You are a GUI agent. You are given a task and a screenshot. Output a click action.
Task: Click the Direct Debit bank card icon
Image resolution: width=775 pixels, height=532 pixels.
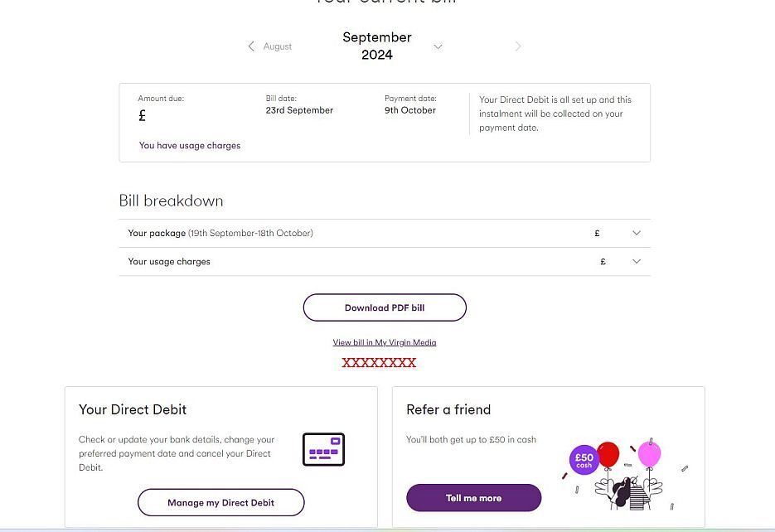coord(323,449)
